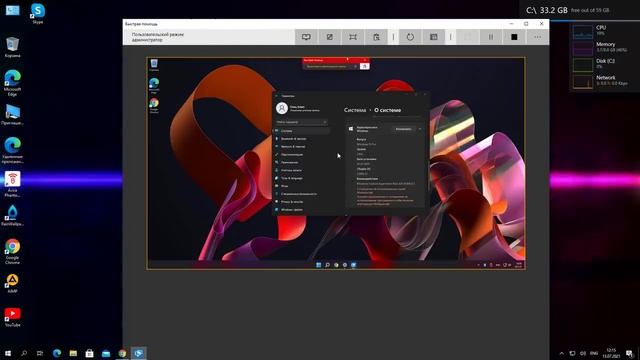Click the C:\ 33.2 GB free space readout
Viewport: 640px width, 360px height.
[x=567, y=10]
